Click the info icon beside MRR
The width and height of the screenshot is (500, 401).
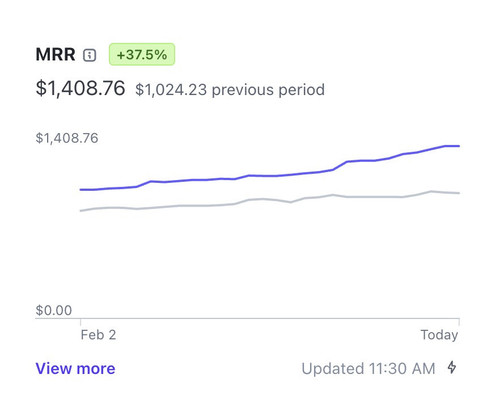click(89, 55)
